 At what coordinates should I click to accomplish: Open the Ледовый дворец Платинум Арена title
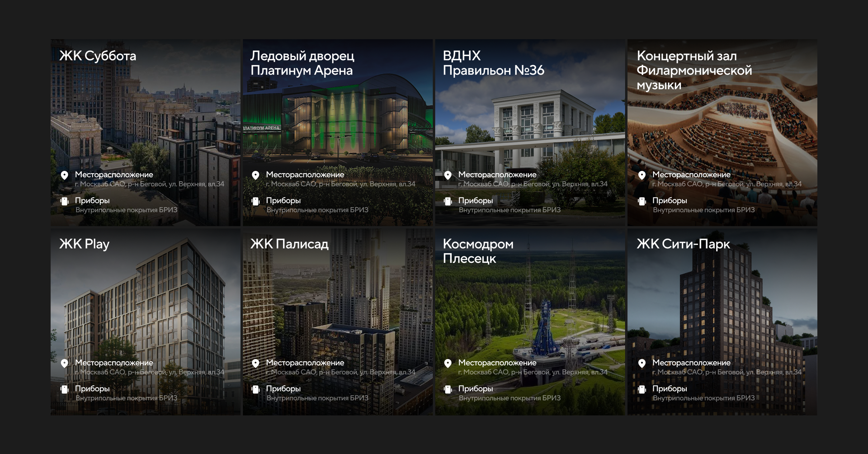[x=302, y=63]
